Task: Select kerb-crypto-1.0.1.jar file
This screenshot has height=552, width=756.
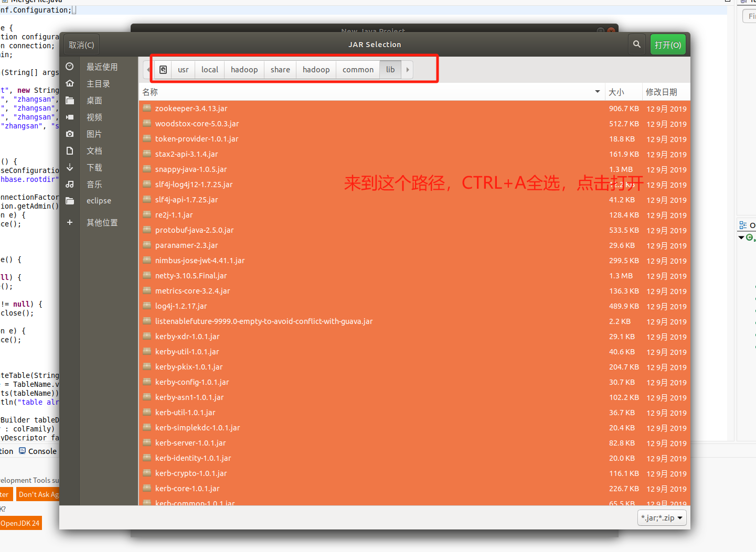Action: coord(414,473)
